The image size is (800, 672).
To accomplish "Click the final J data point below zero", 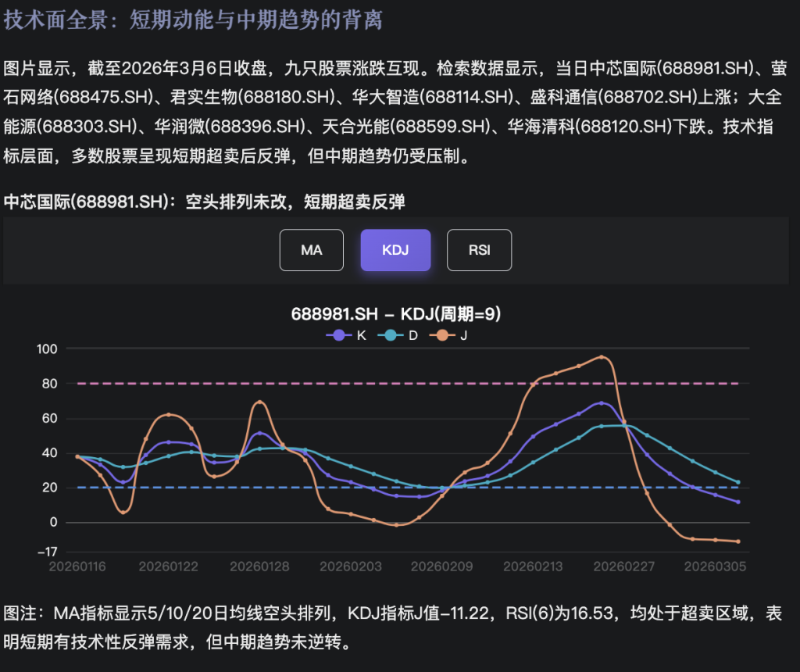I will point(737,542).
